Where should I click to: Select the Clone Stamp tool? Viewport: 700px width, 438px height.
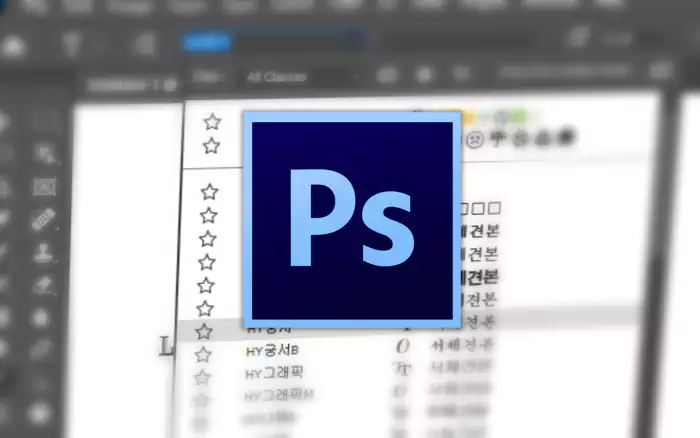[43, 252]
